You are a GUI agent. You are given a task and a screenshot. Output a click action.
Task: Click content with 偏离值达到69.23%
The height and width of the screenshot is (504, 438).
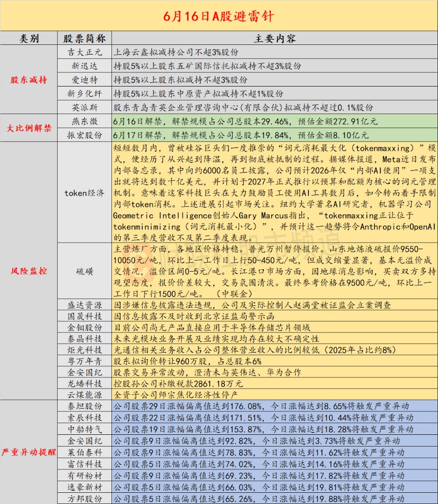coord(259,475)
